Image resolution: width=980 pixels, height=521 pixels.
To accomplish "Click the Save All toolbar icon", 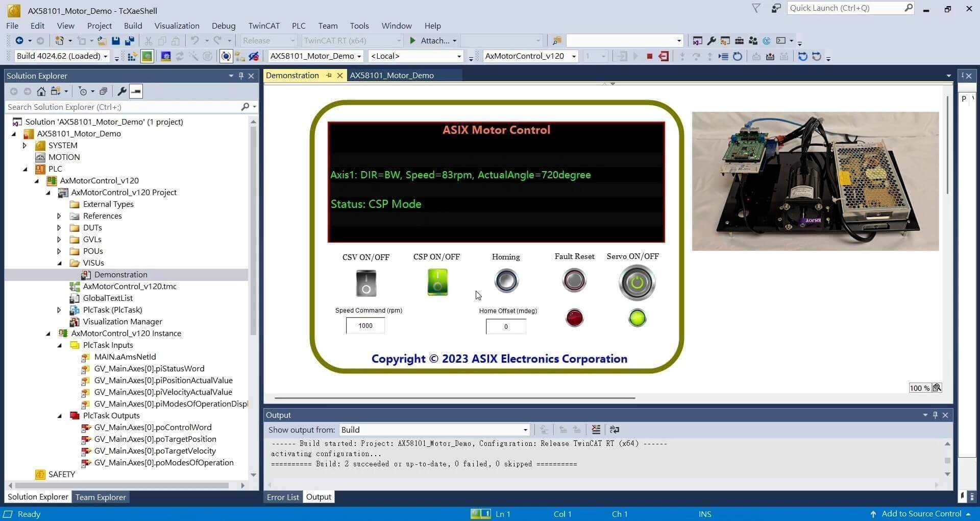I will (130, 40).
